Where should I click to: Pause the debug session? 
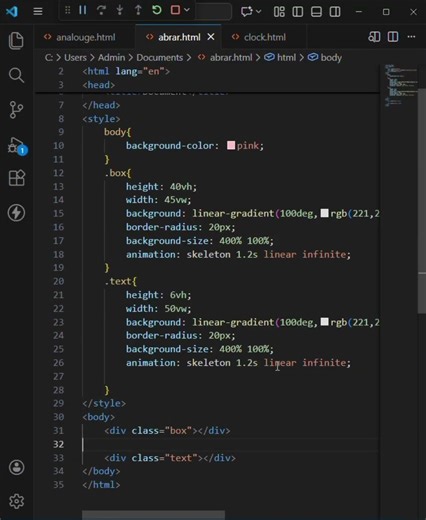[83, 10]
